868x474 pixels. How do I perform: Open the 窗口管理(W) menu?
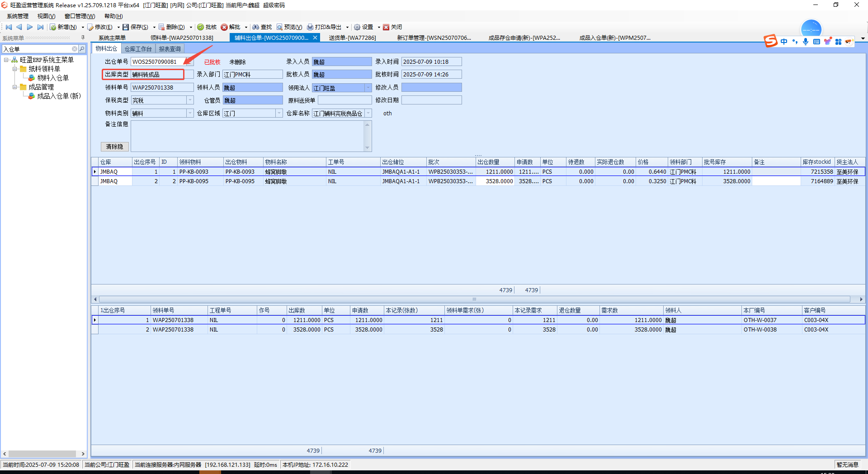[80, 16]
